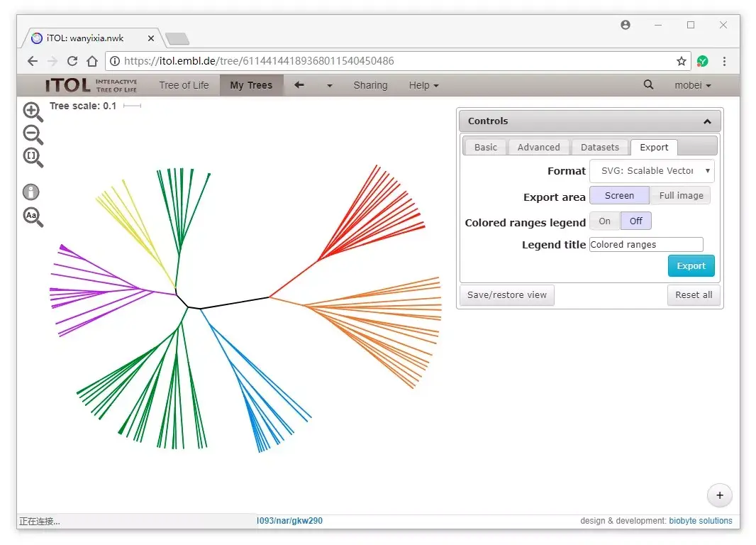Select the Export tab

[x=654, y=148]
